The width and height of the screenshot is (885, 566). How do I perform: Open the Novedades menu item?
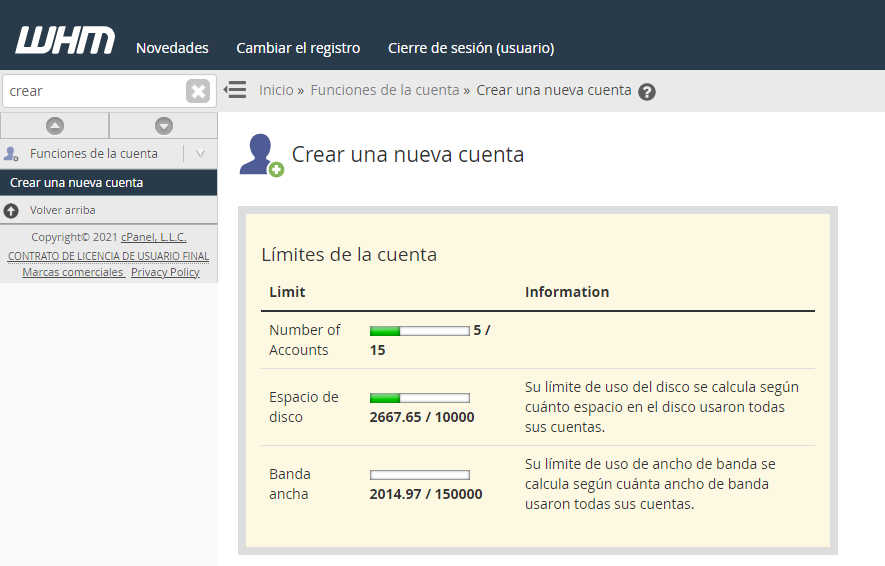point(172,48)
